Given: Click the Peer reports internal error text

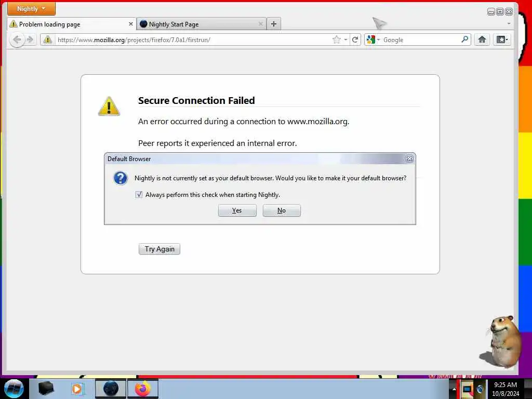Looking at the screenshot, I should tap(218, 143).
